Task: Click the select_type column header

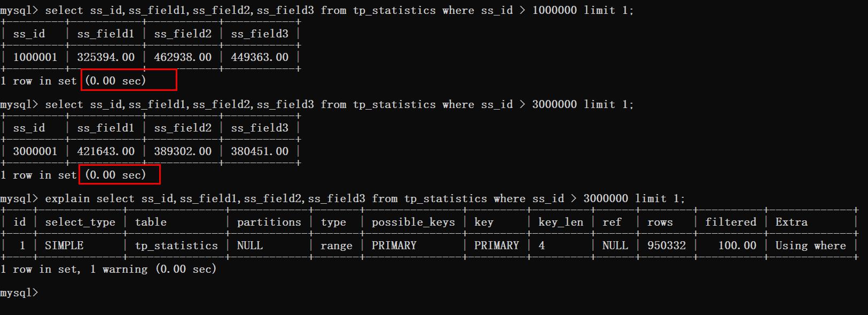Action: [x=80, y=222]
